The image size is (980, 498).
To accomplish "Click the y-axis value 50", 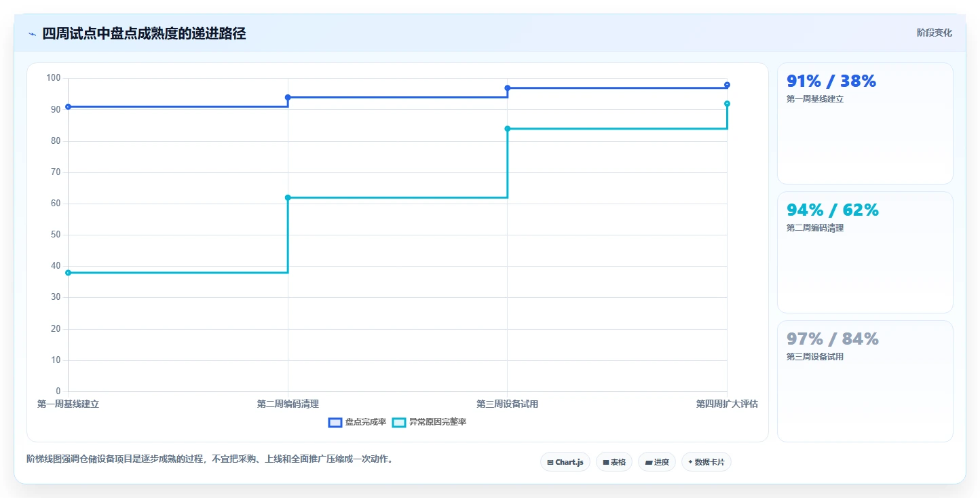I will point(56,235).
